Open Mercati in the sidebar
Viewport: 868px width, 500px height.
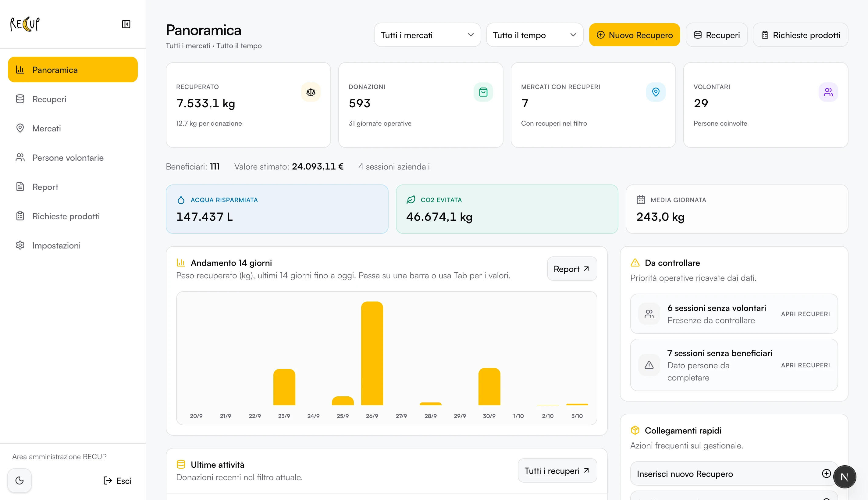[x=73, y=128]
